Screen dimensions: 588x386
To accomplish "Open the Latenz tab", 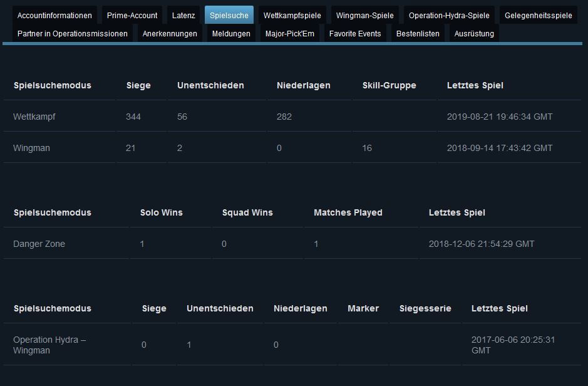I will 183,16.
